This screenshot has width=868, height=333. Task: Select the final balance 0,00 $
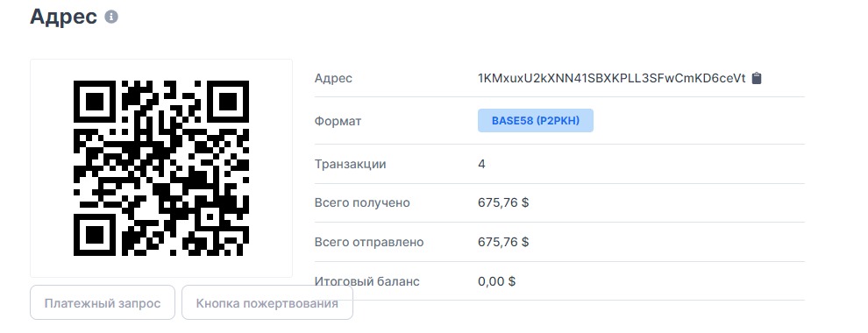(496, 281)
